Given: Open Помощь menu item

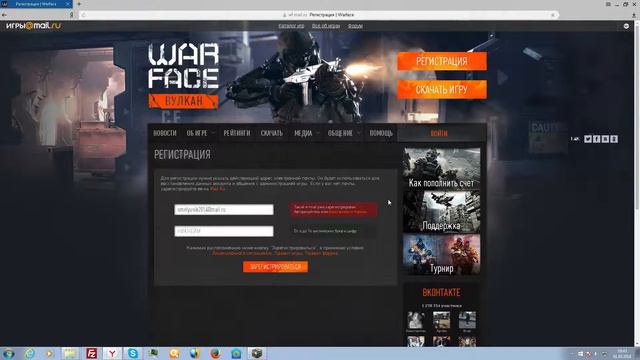Looking at the screenshot, I should 381,133.
